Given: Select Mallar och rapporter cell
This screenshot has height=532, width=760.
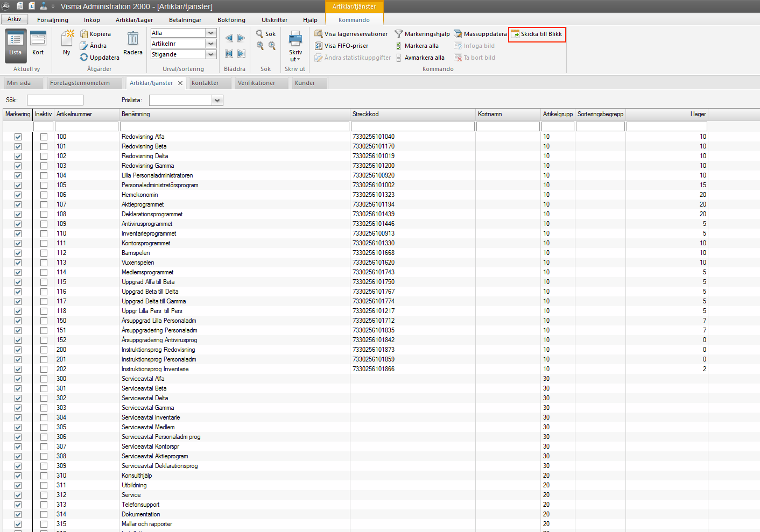Looking at the screenshot, I should tap(235, 524).
